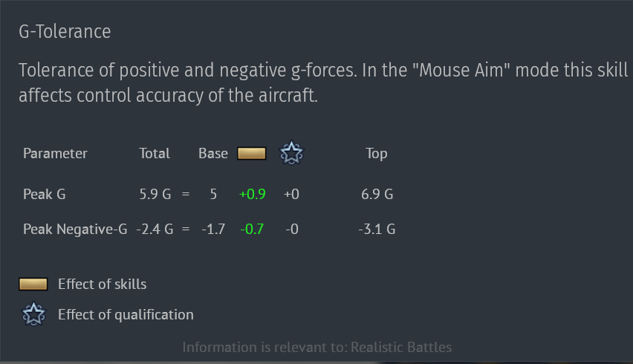Select the Peak Negative-G row label

coord(75,230)
